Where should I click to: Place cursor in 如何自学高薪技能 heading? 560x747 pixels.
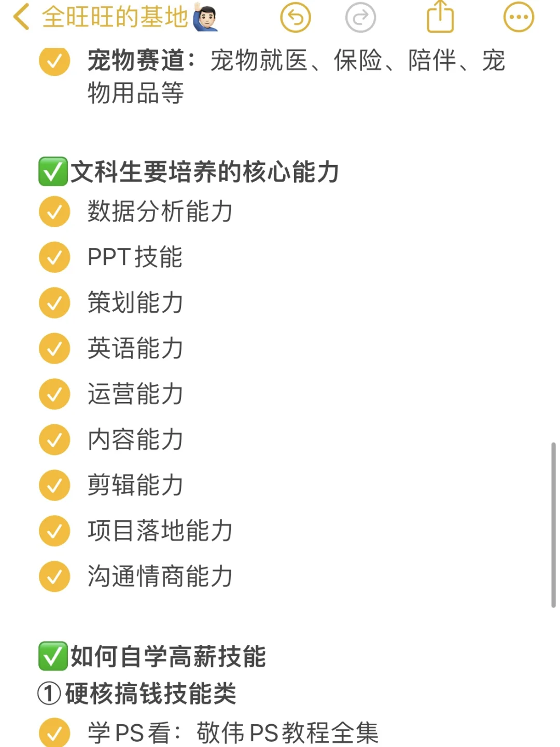[169, 656]
